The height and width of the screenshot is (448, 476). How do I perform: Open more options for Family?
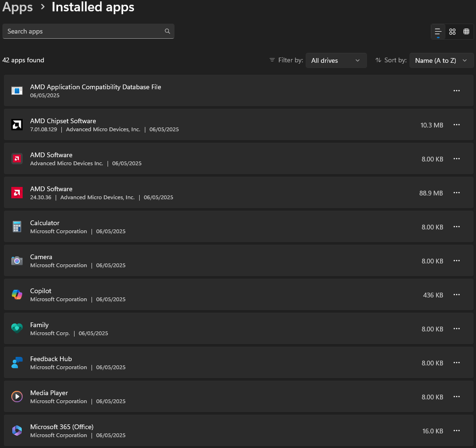[x=457, y=329]
